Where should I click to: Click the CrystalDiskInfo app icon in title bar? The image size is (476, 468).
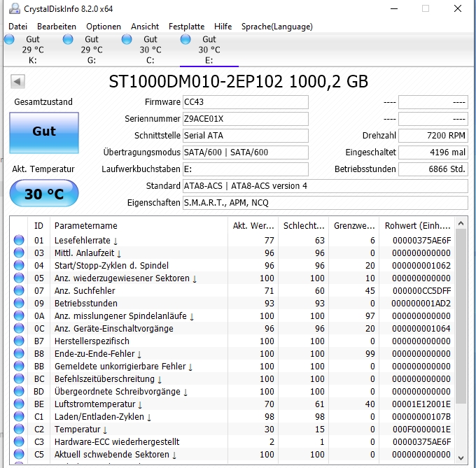click(x=14, y=9)
